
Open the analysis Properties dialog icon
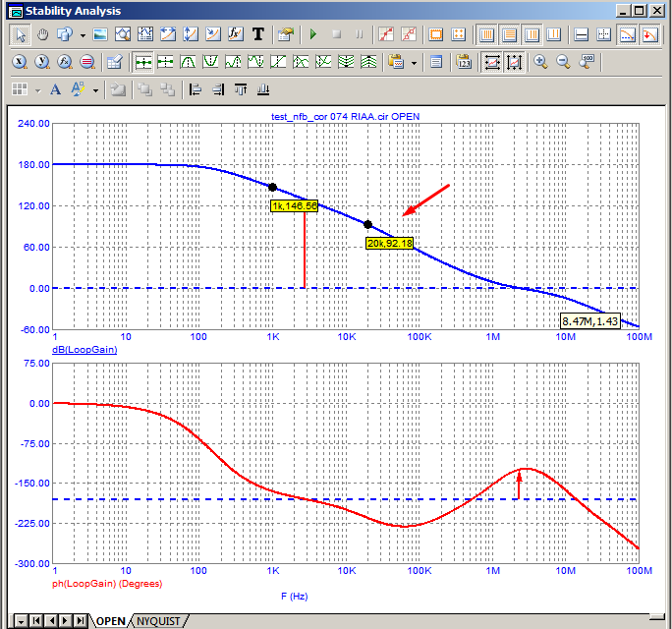click(x=286, y=34)
